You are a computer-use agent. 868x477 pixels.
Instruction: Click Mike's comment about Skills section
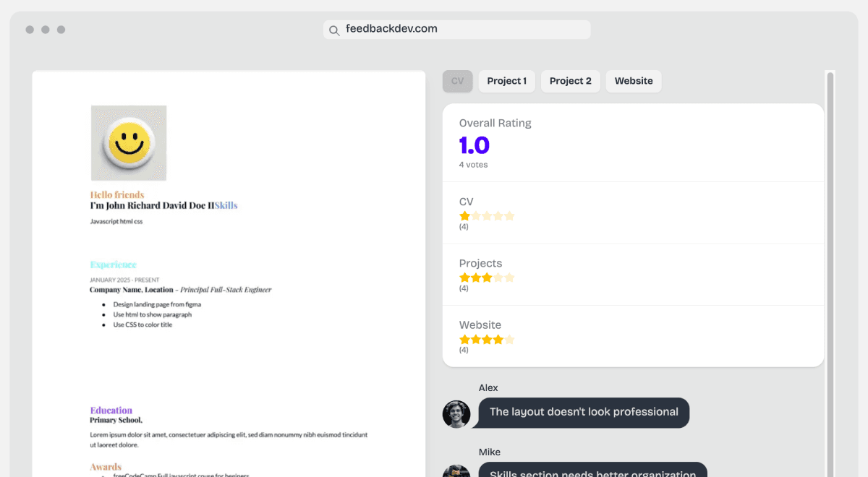coord(592,473)
